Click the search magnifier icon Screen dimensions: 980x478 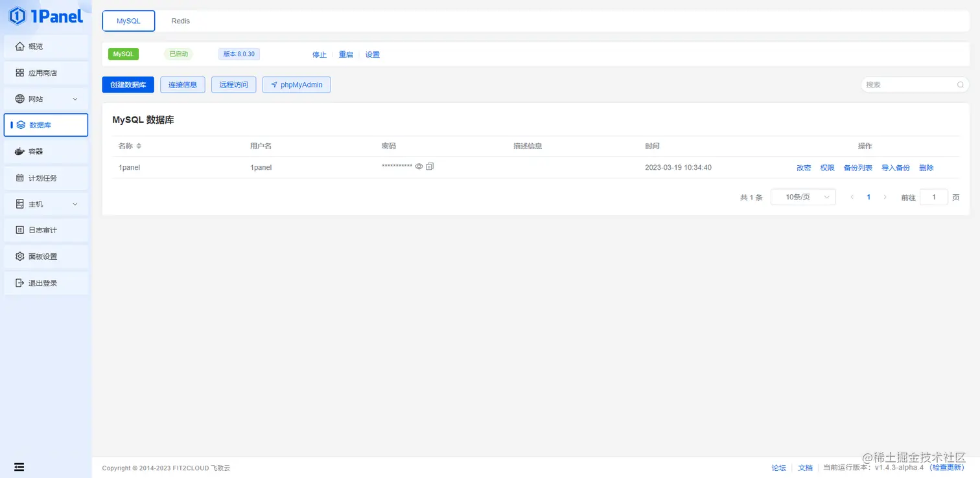tap(961, 85)
